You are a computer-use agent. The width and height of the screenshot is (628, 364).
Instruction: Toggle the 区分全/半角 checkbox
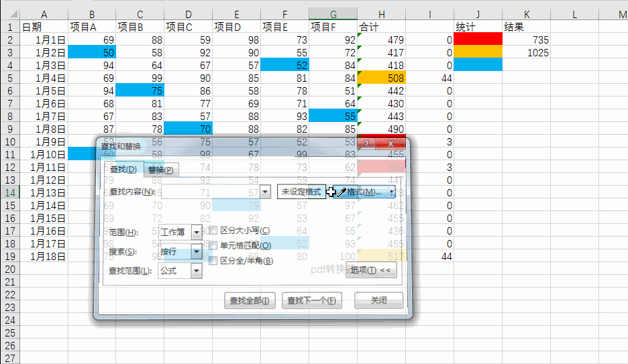[x=213, y=261]
